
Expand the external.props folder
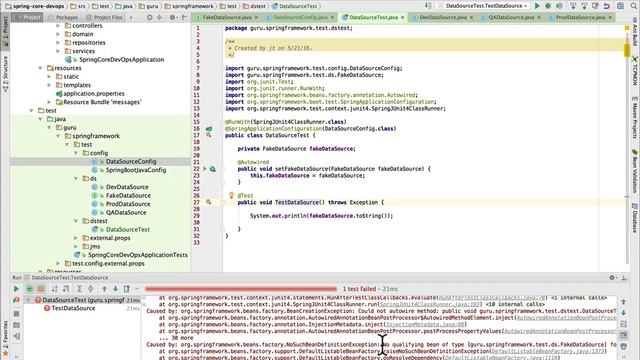pyautogui.click(x=76, y=238)
